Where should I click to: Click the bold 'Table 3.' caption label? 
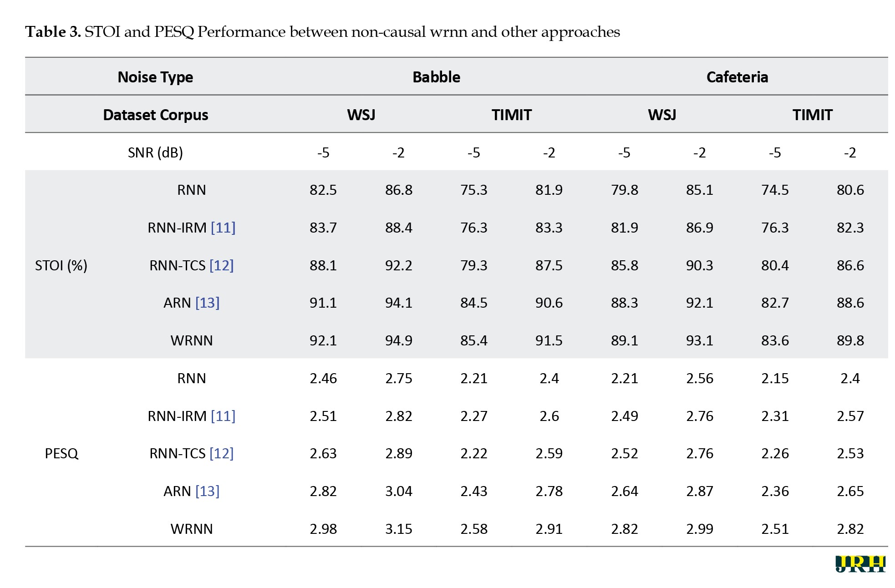pyautogui.click(x=53, y=32)
